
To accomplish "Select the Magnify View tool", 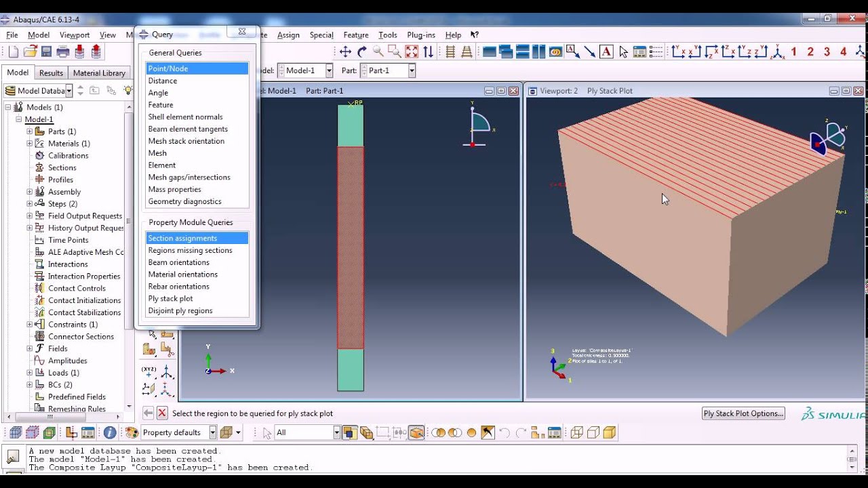I will (x=378, y=52).
